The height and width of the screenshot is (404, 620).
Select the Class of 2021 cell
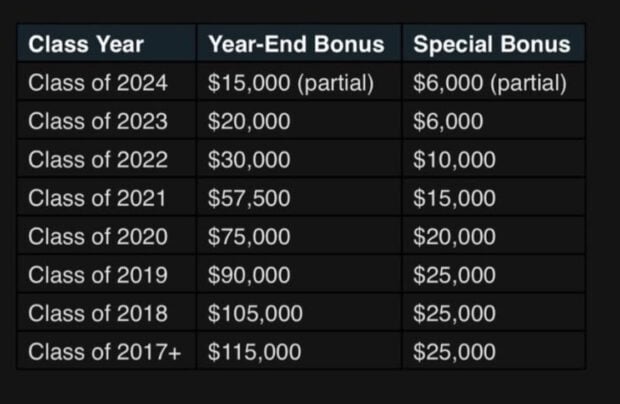click(98, 199)
